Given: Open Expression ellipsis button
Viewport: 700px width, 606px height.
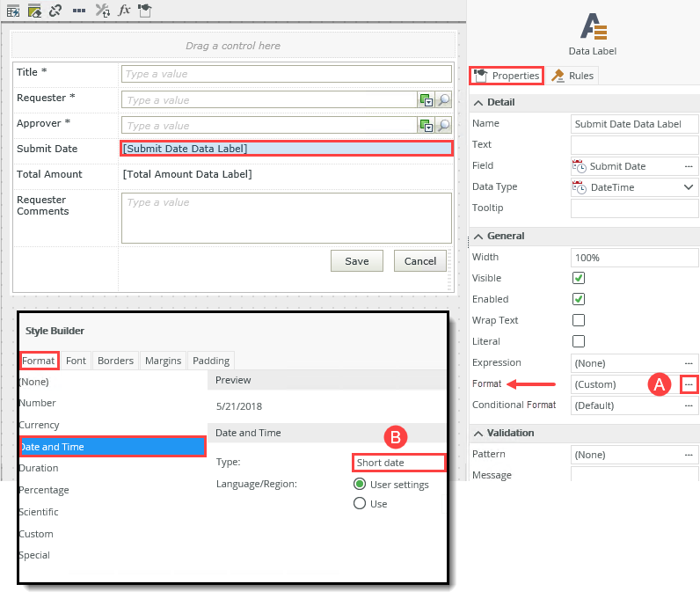Looking at the screenshot, I should tap(689, 363).
